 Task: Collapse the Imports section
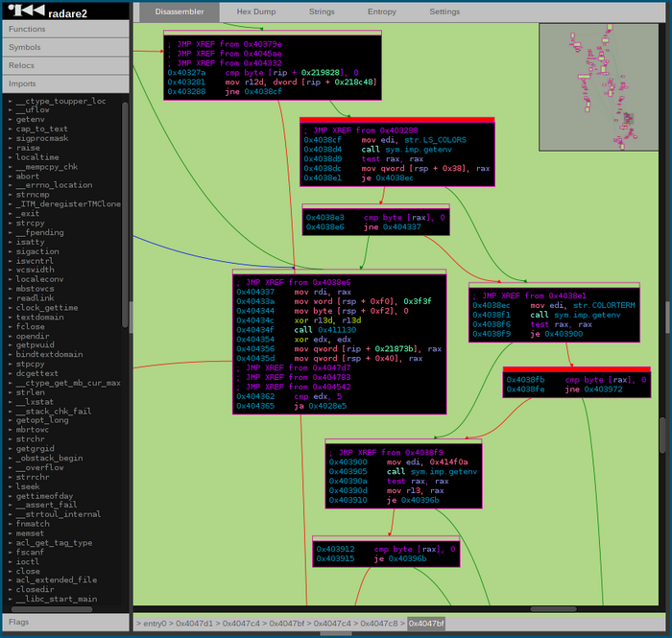pos(64,83)
